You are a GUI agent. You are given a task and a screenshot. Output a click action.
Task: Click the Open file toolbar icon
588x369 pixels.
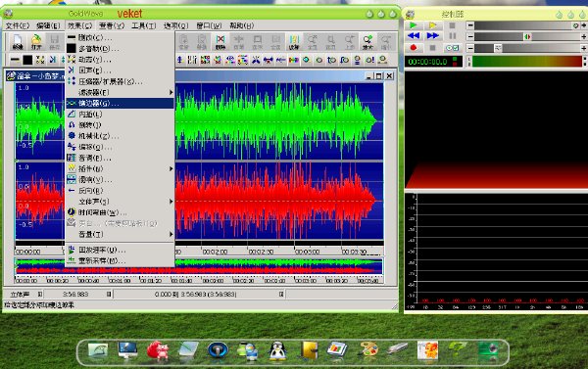tap(36, 41)
